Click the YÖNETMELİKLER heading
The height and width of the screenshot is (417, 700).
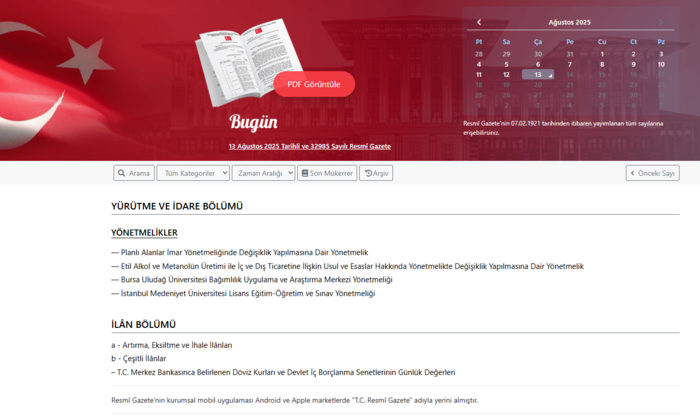(x=144, y=233)
